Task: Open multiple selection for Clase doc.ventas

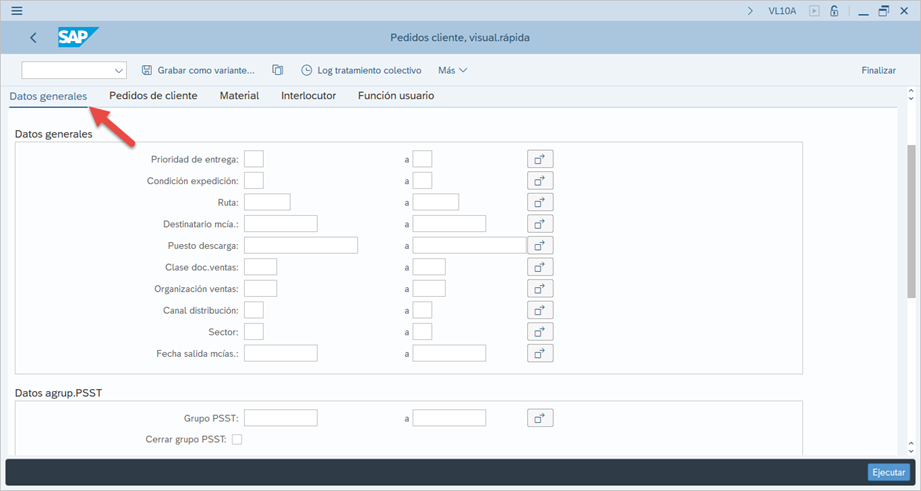Action: tap(540, 267)
